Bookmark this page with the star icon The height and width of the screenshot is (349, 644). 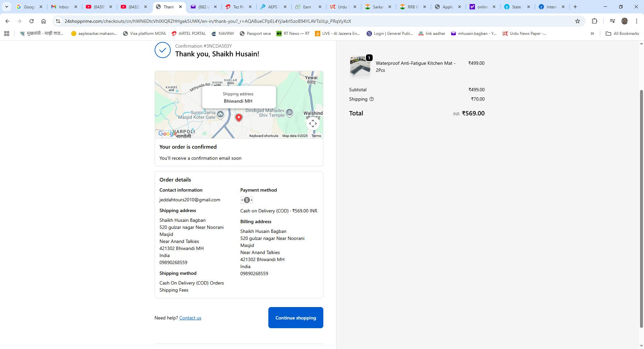[x=577, y=21]
